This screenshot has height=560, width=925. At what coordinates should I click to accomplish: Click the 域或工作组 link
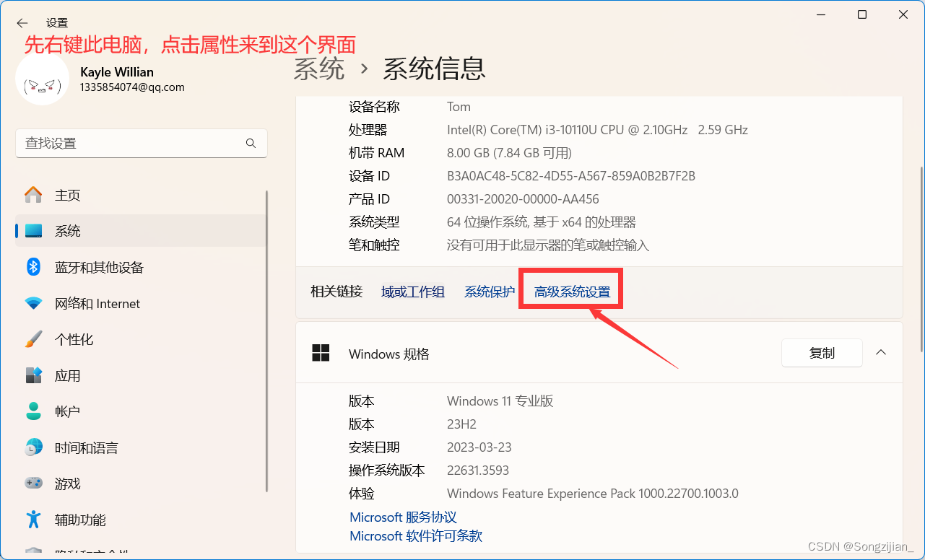(413, 292)
